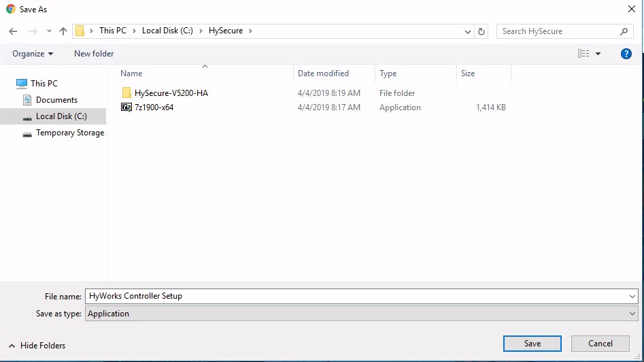Select the 7z1900-x64 file name
The image size is (644, 362).
point(154,108)
